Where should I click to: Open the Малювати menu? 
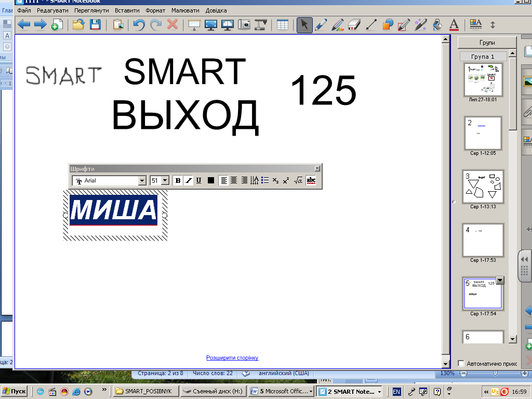click(x=185, y=10)
